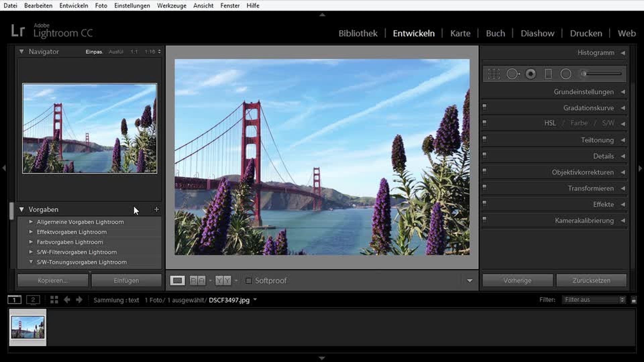The height and width of the screenshot is (362, 644).
Task: Enable the Softproof checkbox
Action: click(249, 281)
